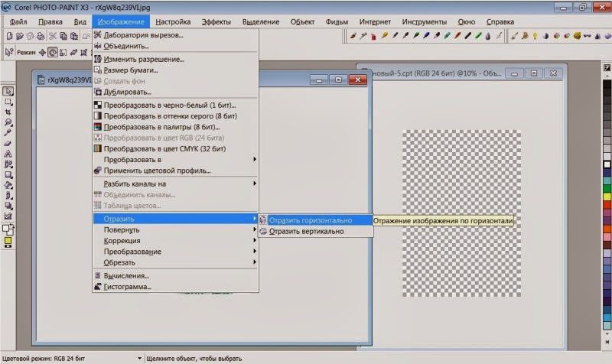Viewport: 612px width, 364px height.
Task: Select the Zoom magnifier tool
Action: click(8, 123)
